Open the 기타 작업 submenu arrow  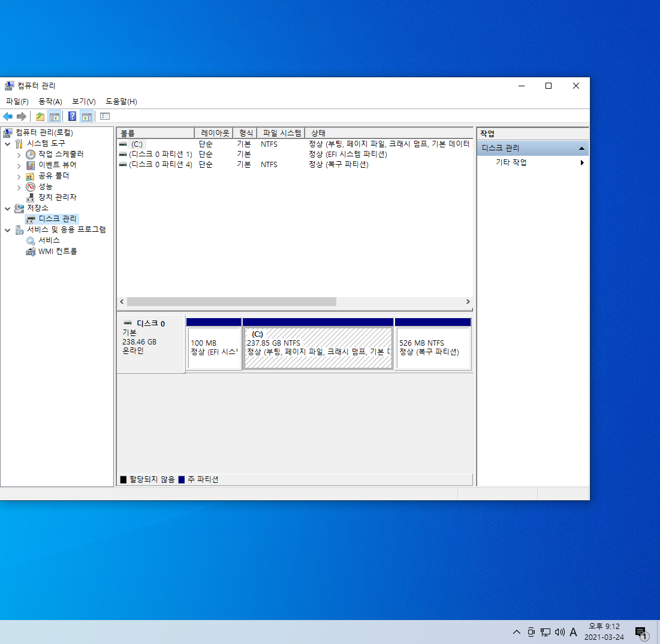(x=582, y=163)
